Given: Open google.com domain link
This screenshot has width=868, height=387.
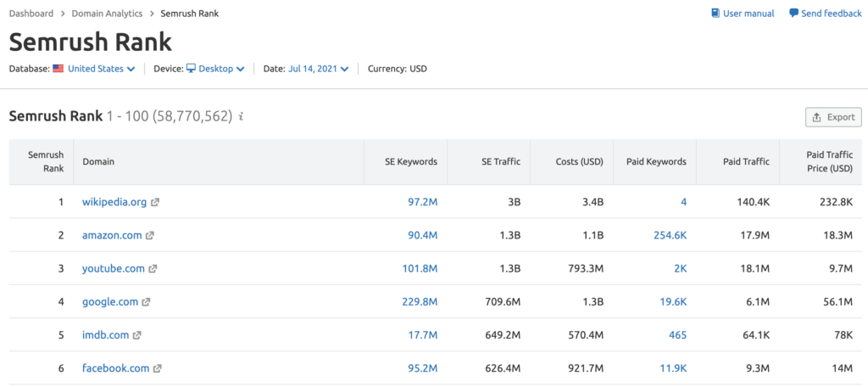Looking at the screenshot, I should (110, 302).
